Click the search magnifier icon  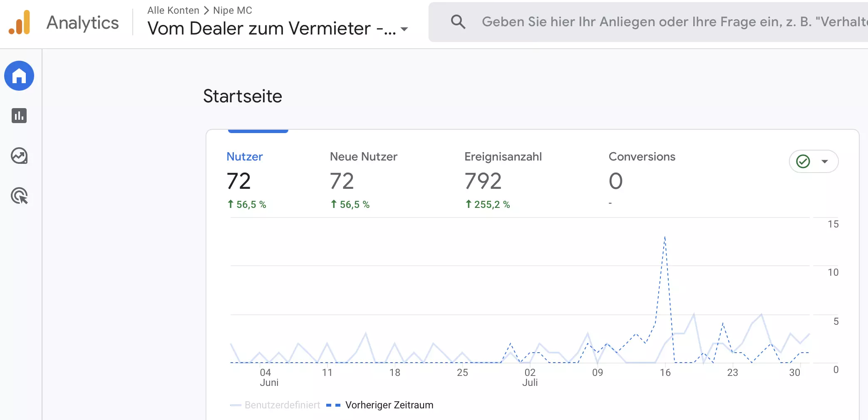[458, 22]
